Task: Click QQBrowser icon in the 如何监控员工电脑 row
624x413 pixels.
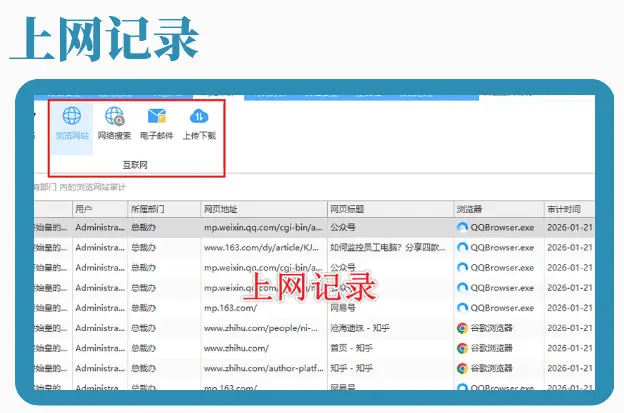Action: pyautogui.click(x=462, y=247)
